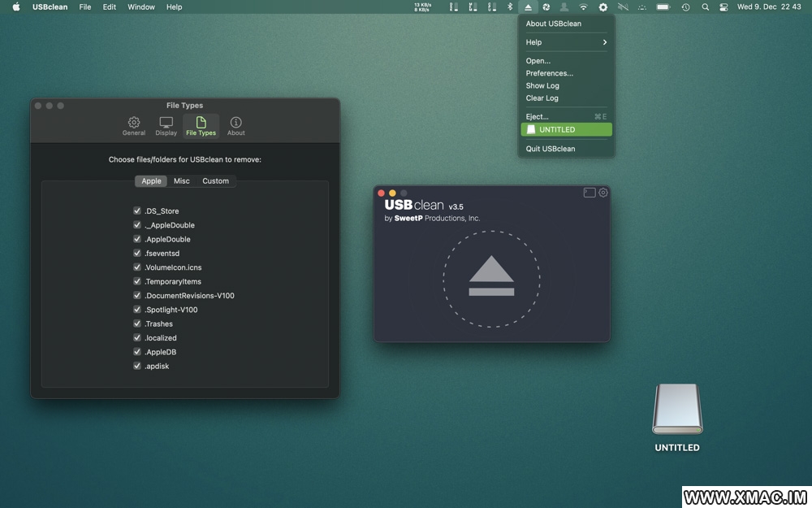This screenshot has width=812, height=508.
Task: Click the date and time in menu bar
Action: click(x=769, y=7)
